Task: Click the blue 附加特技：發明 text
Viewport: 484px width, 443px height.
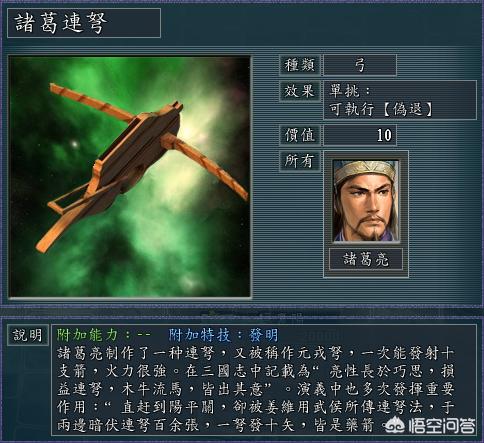Action: pyautogui.click(x=223, y=335)
